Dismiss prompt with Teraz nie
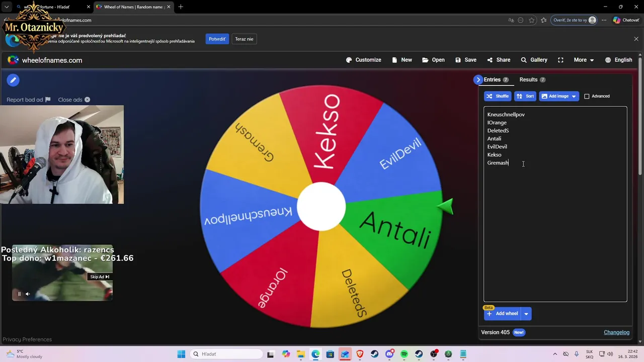 click(244, 39)
